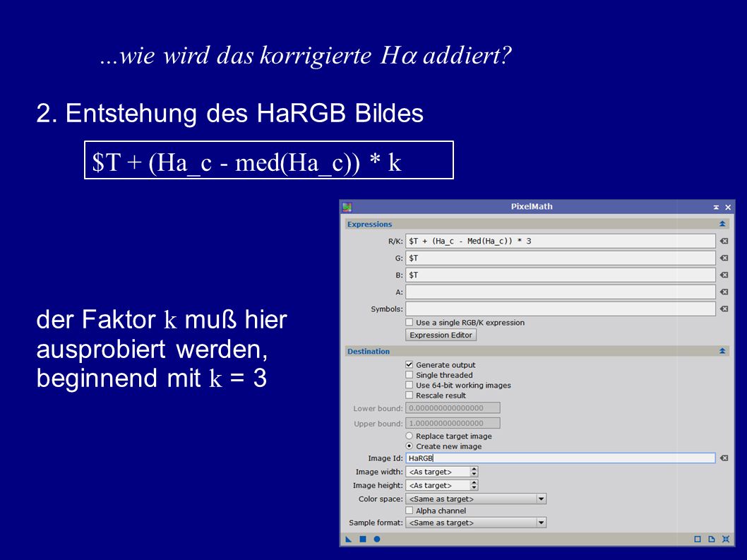Clear the Image Id field icon
Viewport: 747px width, 560px height.
pyautogui.click(x=724, y=458)
